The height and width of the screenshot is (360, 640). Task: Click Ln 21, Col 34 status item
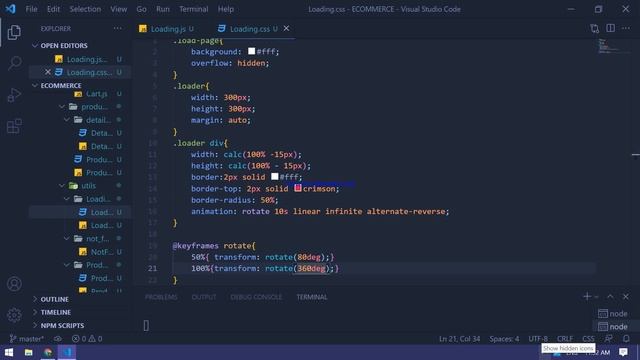pyautogui.click(x=459, y=339)
